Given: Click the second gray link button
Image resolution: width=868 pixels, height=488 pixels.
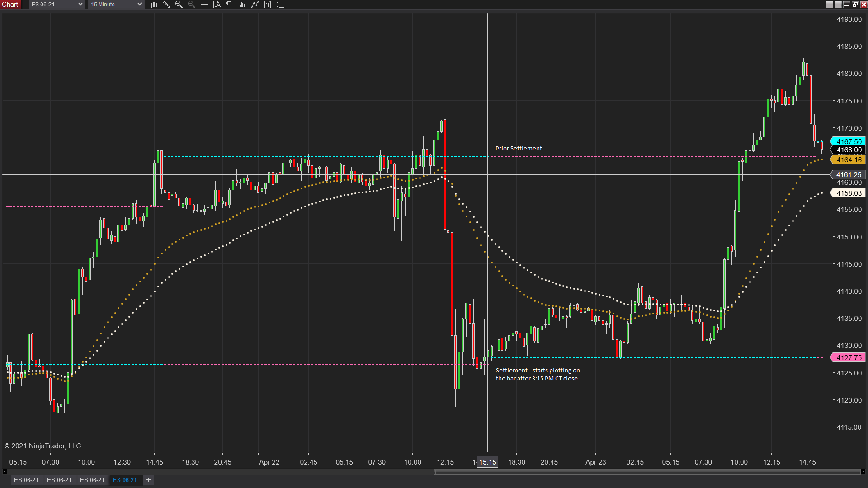Looking at the screenshot, I should tap(838, 5).
